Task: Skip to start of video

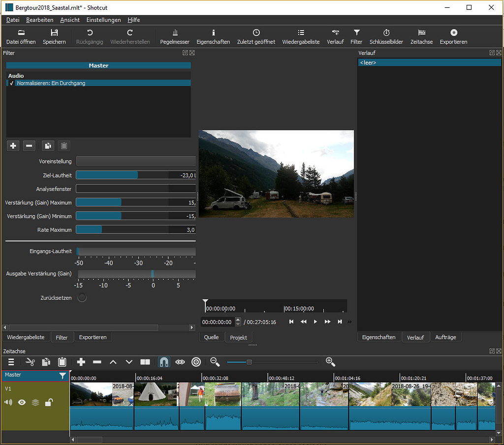Action: (x=291, y=321)
